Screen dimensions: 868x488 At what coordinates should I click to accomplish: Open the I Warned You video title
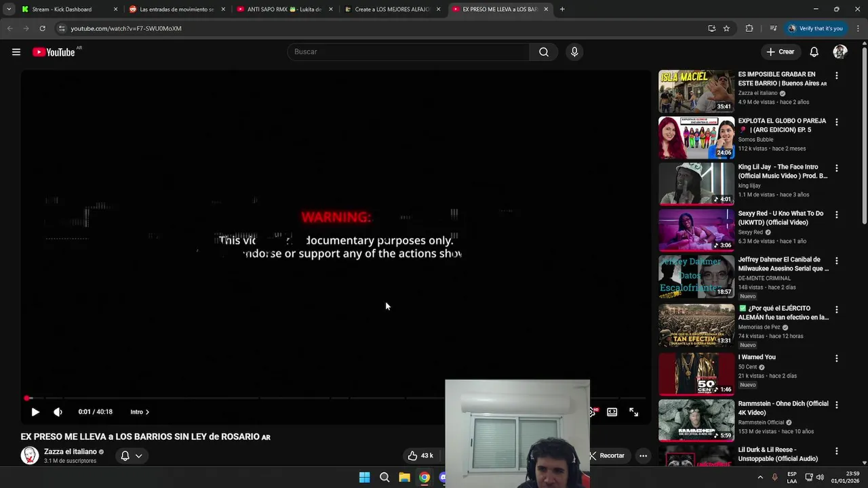point(757,357)
